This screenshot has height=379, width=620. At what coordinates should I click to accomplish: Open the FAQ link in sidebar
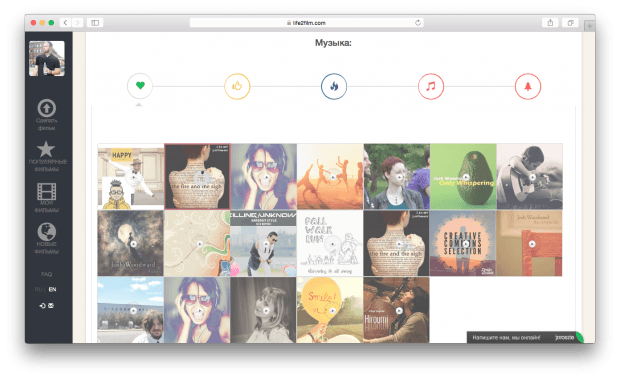[x=46, y=274]
